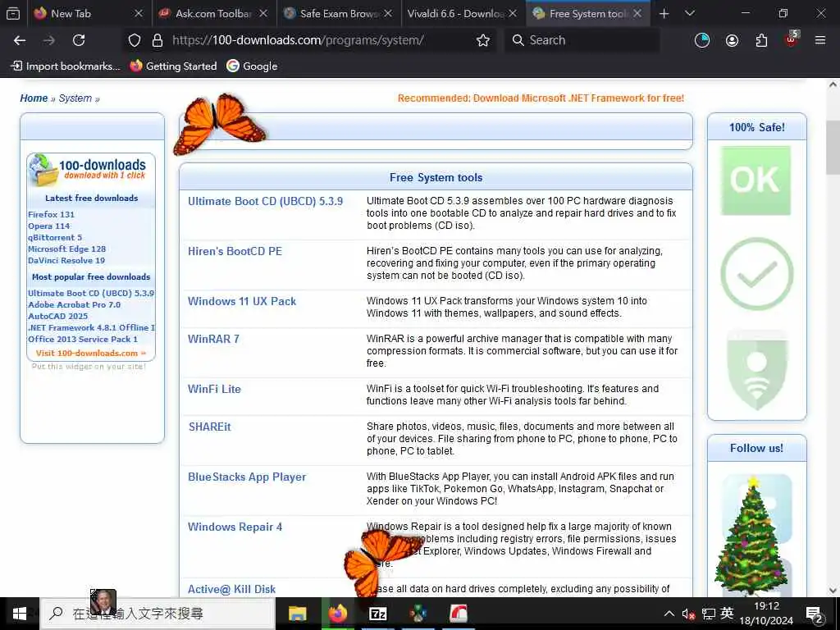Open AutoCAD 2025 widget link

57,316
